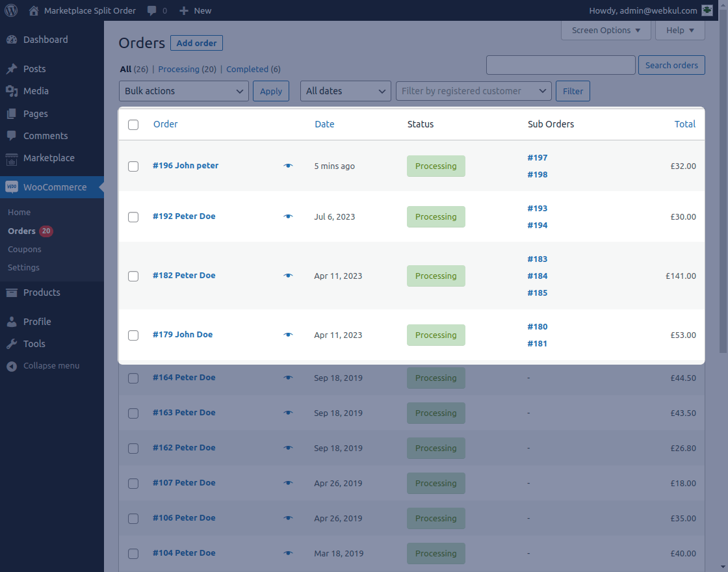Click the Tools wrench icon
Image resolution: width=728 pixels, height=572 pixels.
tap(12, 344)
